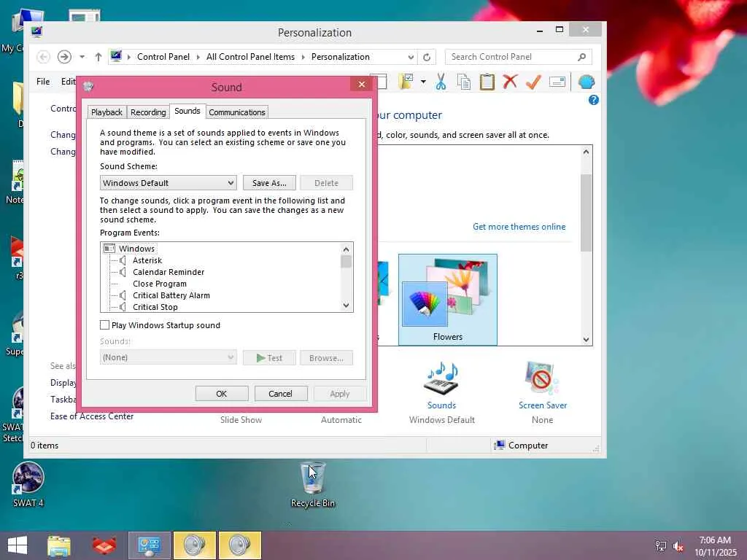Select the Windows root in Program Events
The width and height of the screenshot is (747, 560).
point(136,249)
